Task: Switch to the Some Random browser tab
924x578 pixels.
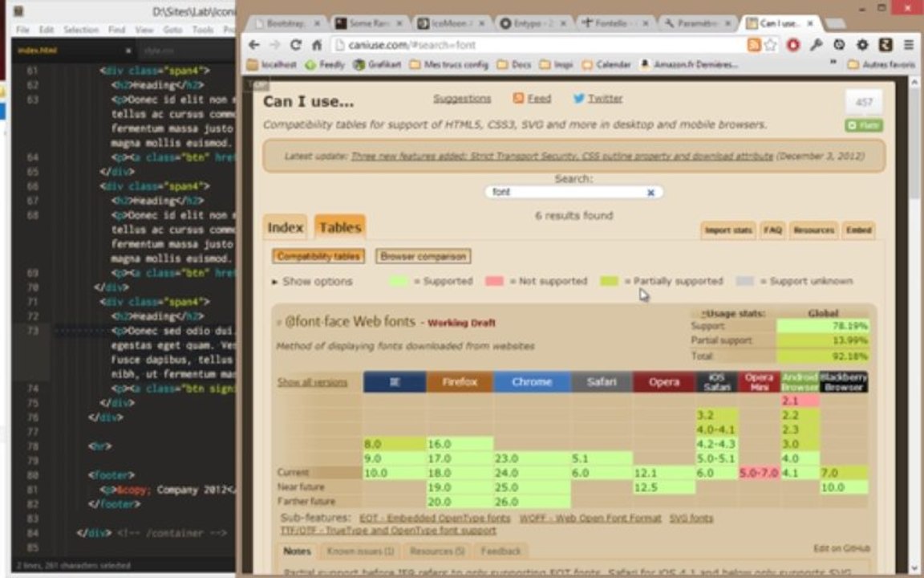Action: 370,23
